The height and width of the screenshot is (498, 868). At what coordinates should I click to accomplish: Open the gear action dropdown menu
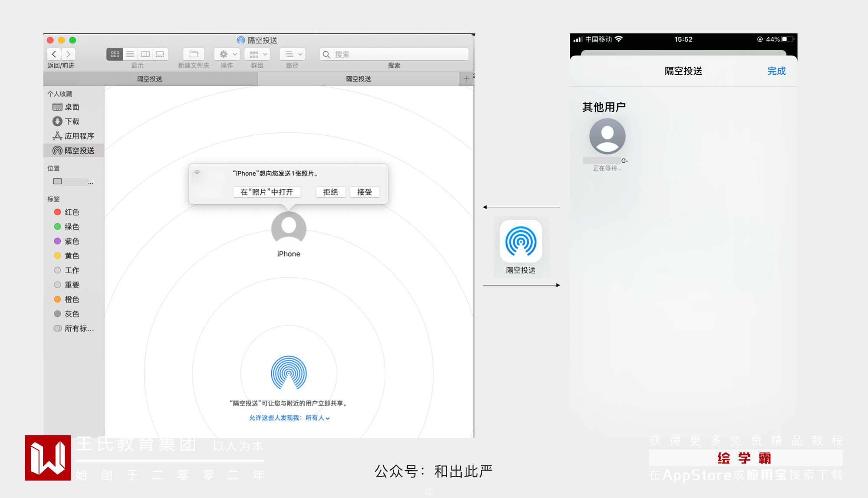(227, 54)
